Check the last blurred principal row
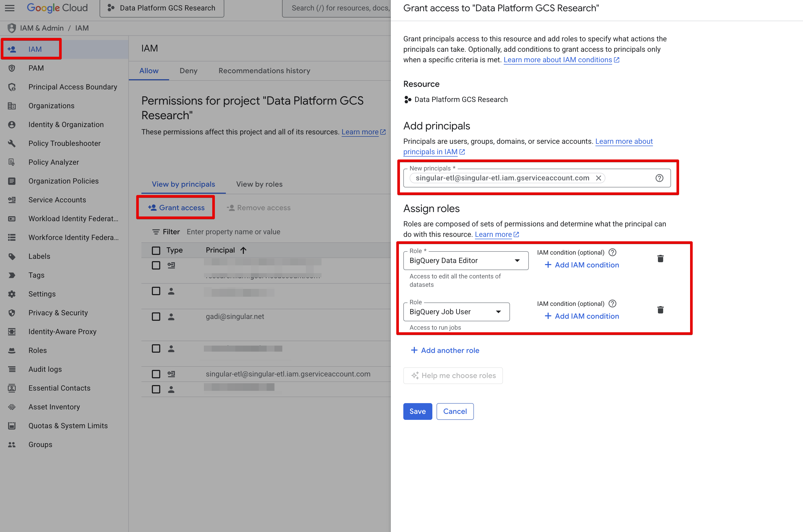 pyautogui.click(x=156, y=389)
